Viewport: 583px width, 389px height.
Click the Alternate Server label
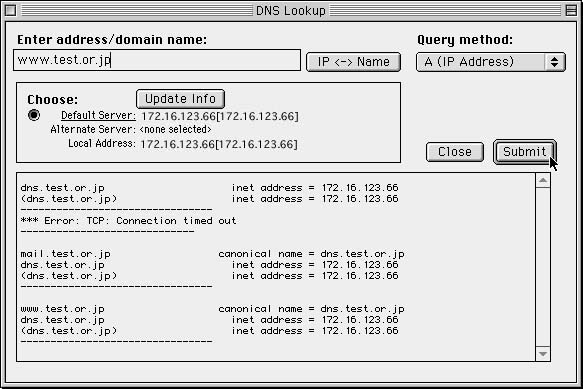(93, 129)
